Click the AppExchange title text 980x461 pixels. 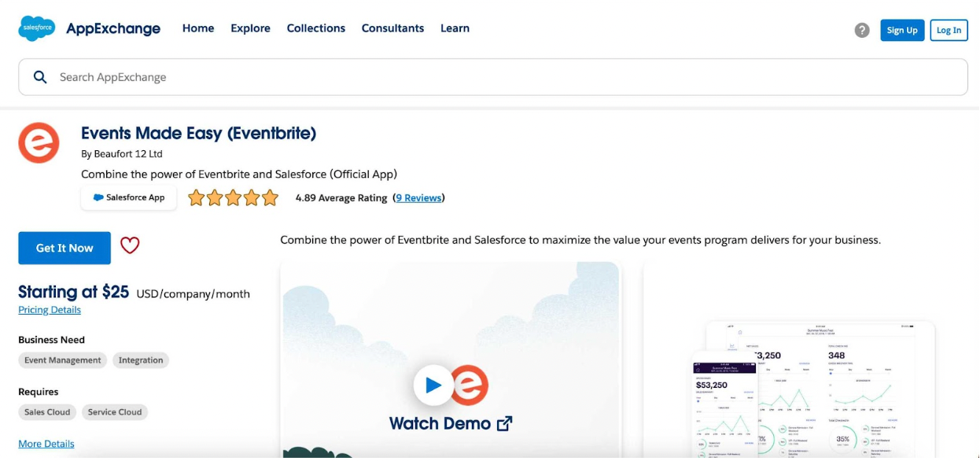click(x=113, y=28)
